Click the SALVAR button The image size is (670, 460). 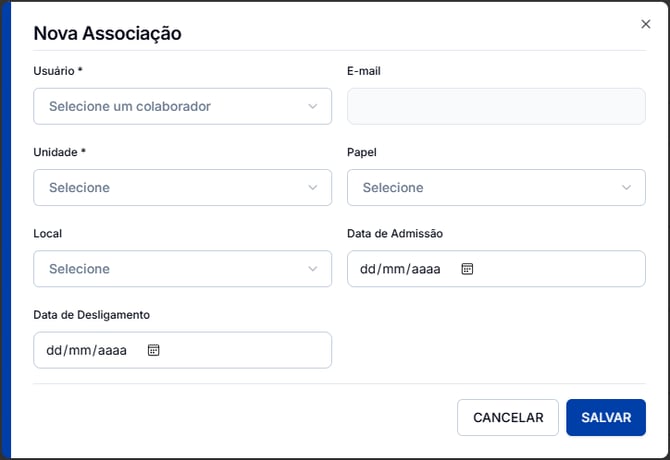tap(606, 417)
